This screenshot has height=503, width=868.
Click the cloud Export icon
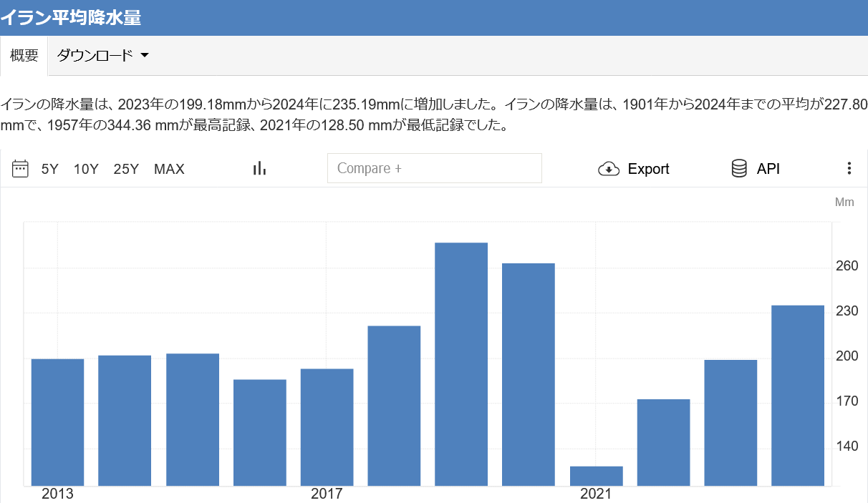(x=608, y=169)
